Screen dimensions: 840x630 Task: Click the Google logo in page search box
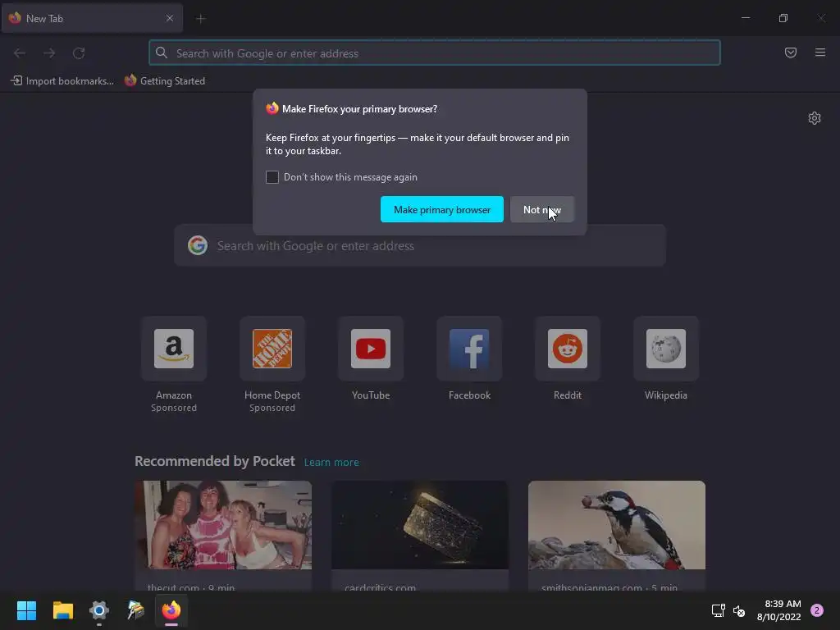tap(198, 245)
